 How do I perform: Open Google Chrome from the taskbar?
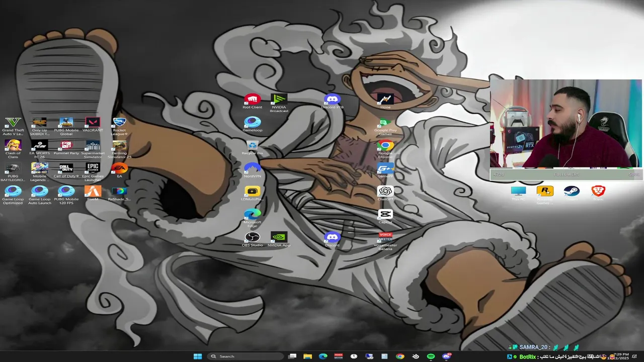[x=400, y=356]
